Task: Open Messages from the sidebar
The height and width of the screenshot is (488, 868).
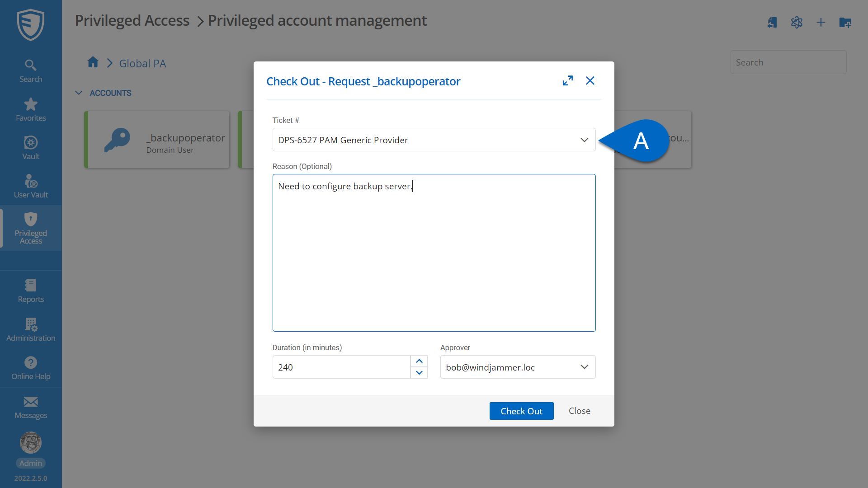Action: 30,407
